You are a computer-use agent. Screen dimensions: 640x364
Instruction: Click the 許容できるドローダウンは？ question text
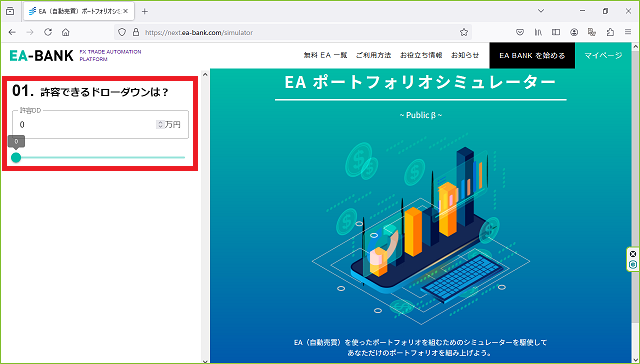104,92
